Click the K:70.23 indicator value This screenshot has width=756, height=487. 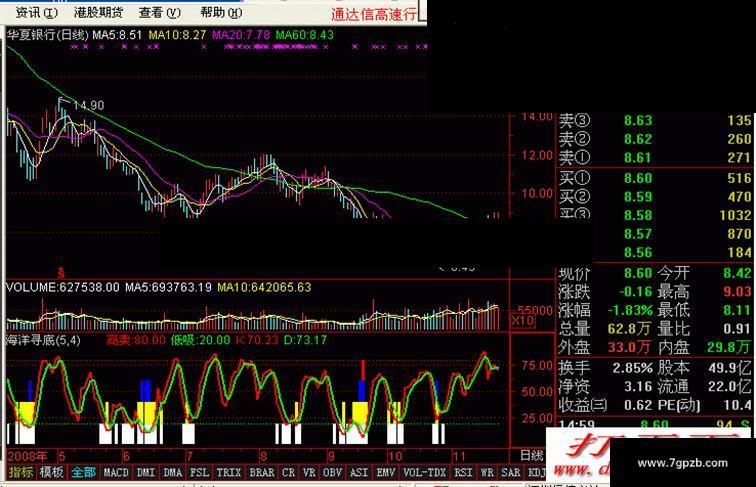pos(257,340)
